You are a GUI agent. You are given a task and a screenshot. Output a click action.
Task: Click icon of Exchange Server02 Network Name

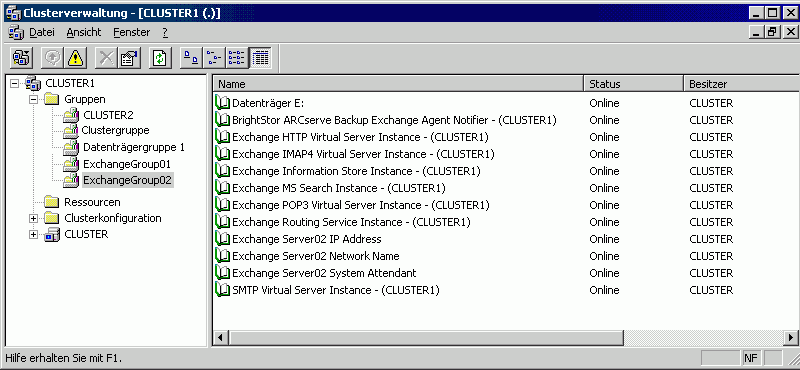point(223,256)
